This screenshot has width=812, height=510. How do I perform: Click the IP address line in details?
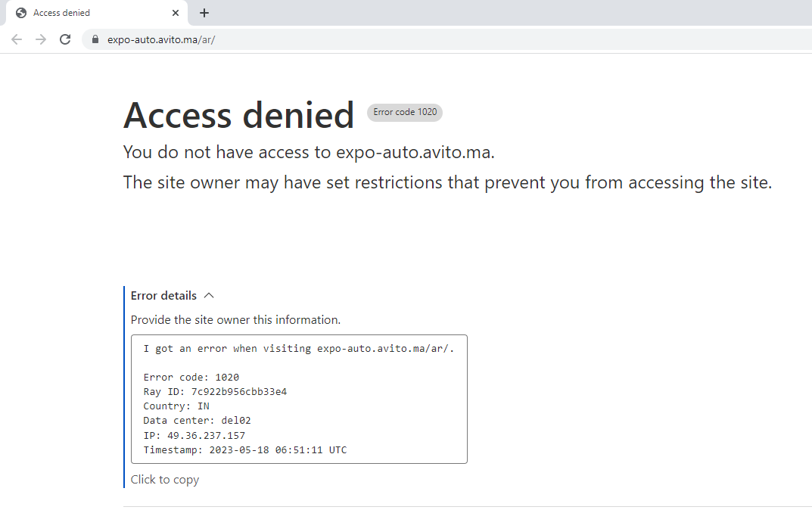point(194,436)
